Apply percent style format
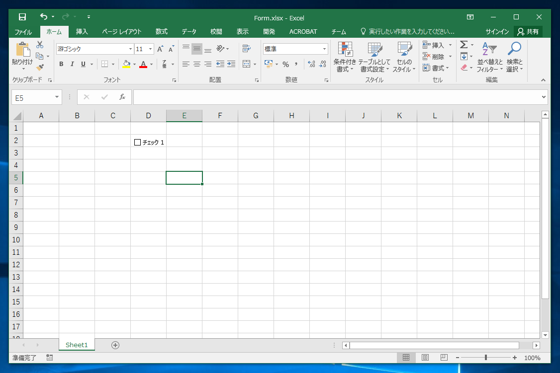The image size is (560, 373). [286, 64]
